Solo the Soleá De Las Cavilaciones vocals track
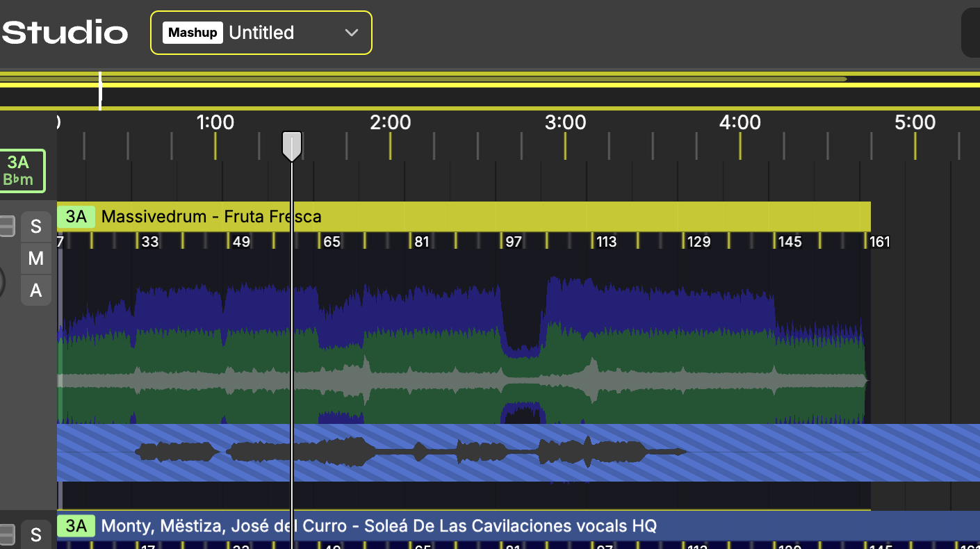Screen dimensions: 980x549 [x=35, y=534]
